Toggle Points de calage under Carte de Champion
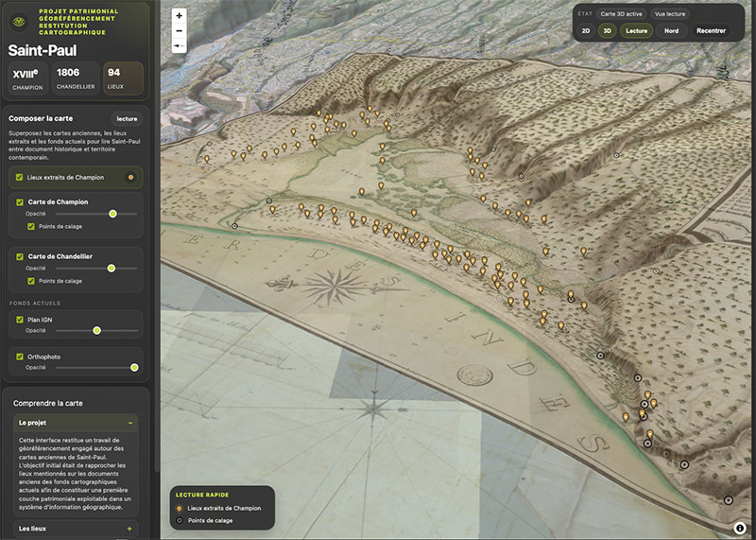The height and width of the screenshot is (540, 756). 31,226
